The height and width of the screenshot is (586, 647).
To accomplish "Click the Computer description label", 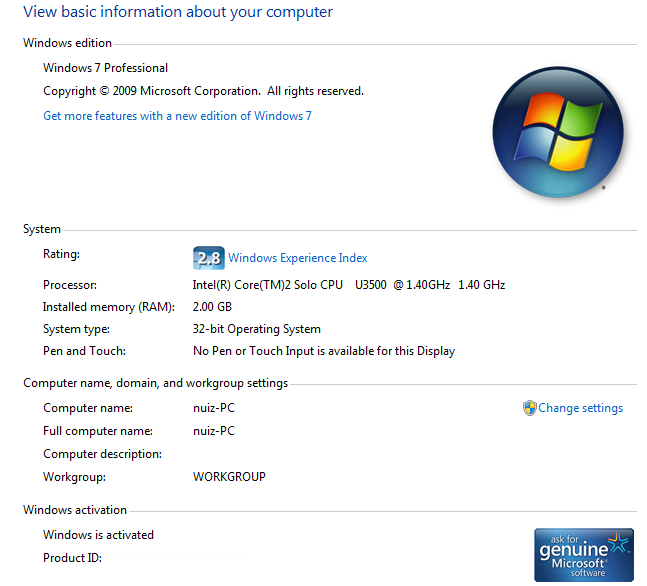I will [x=102, y=454].
